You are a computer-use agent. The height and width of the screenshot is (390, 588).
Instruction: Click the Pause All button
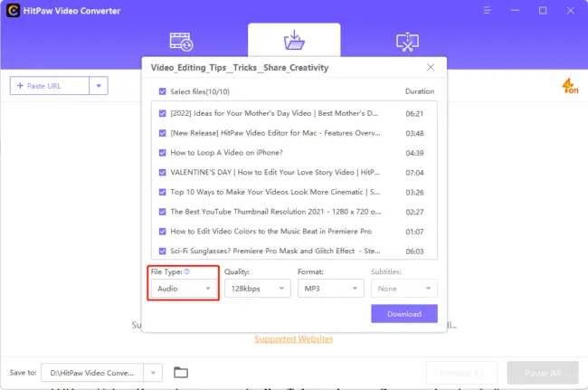point(543,373)
